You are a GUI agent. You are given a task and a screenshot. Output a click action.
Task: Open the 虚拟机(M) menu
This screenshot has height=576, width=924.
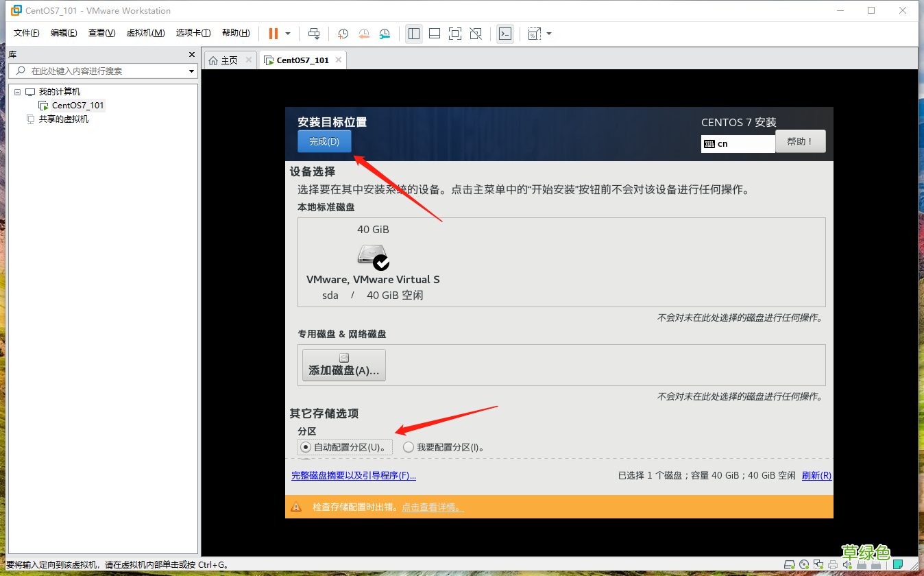(x=145, y=32)
